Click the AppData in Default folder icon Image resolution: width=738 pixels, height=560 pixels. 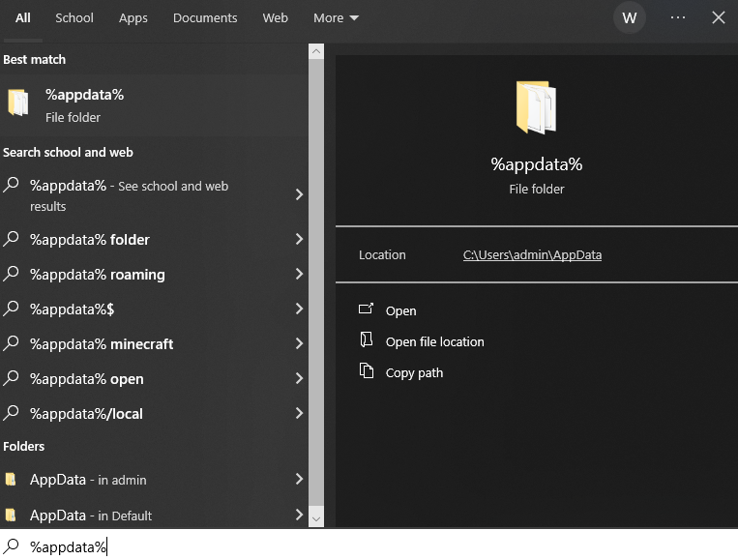coord(11,515)
